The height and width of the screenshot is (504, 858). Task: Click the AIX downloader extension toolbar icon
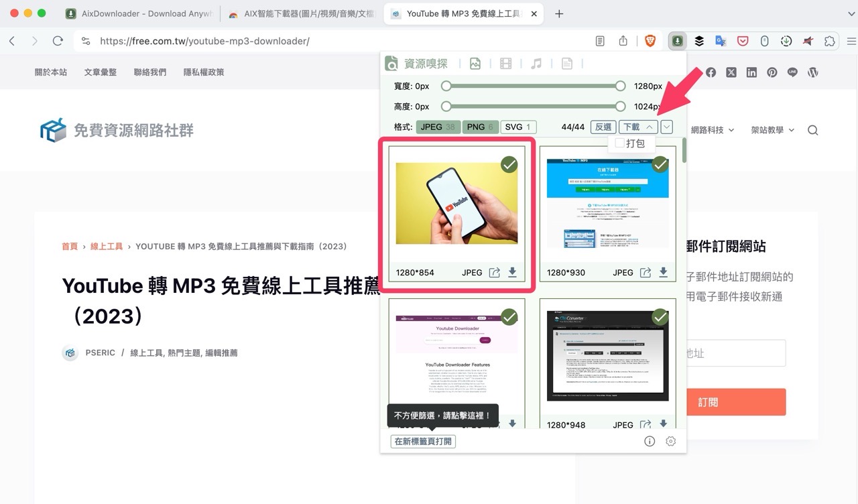[678, 41]
